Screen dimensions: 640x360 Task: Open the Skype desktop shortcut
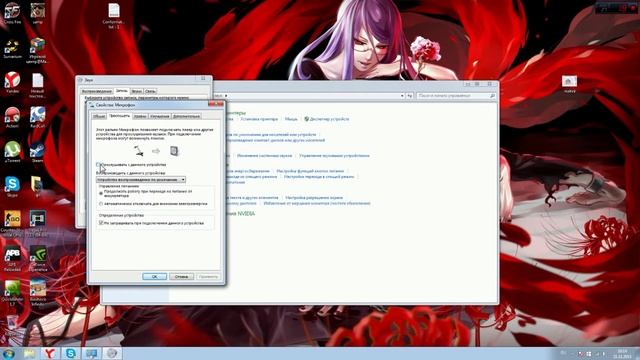click(12, 186)
